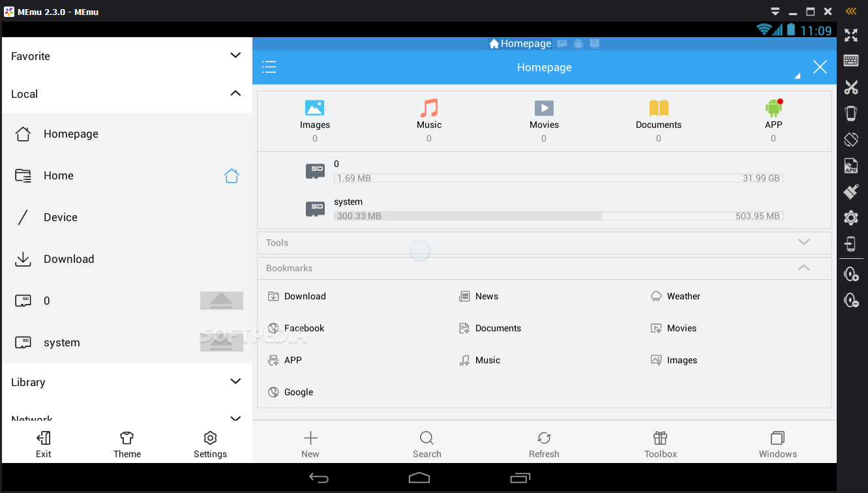Increase MEmu volume
868x493 pixels.
click(x=851, y=274)
